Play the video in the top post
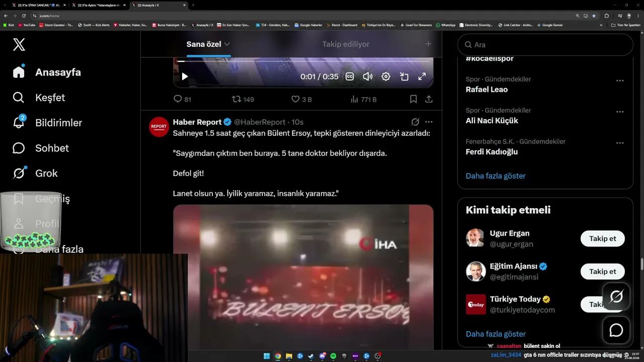 [185, 76]
